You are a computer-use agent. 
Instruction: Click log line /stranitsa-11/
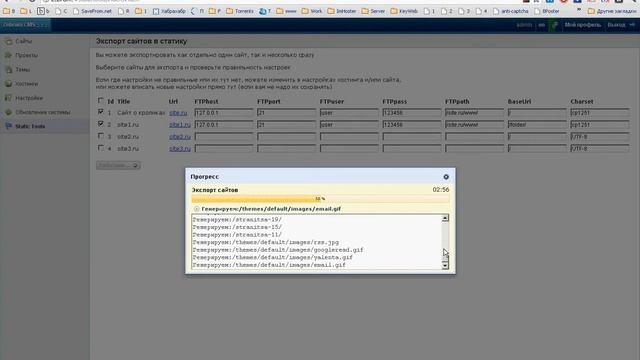point(237,235)
